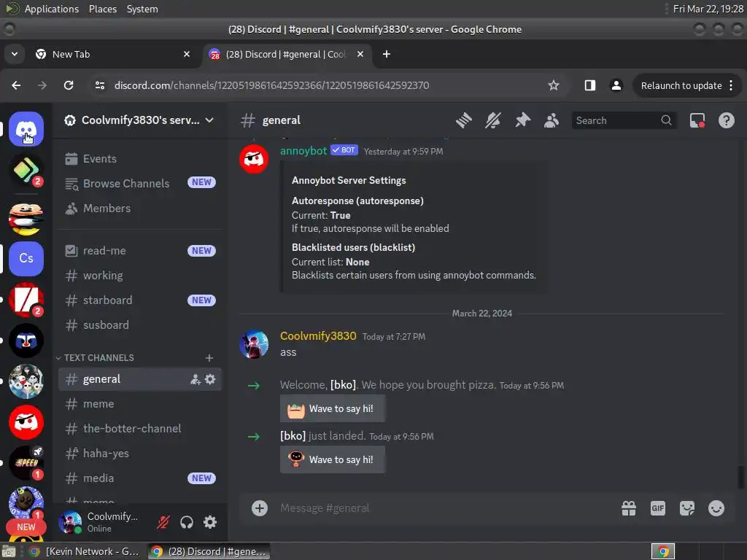This screenshot has width=747, height=560.
Task: Open the burger server icon
Action: (26, 217)
